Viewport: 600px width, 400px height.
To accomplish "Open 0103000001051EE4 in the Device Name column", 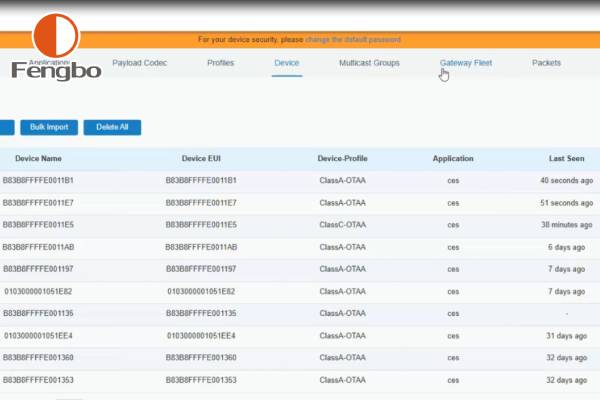I will click(38, 336).
